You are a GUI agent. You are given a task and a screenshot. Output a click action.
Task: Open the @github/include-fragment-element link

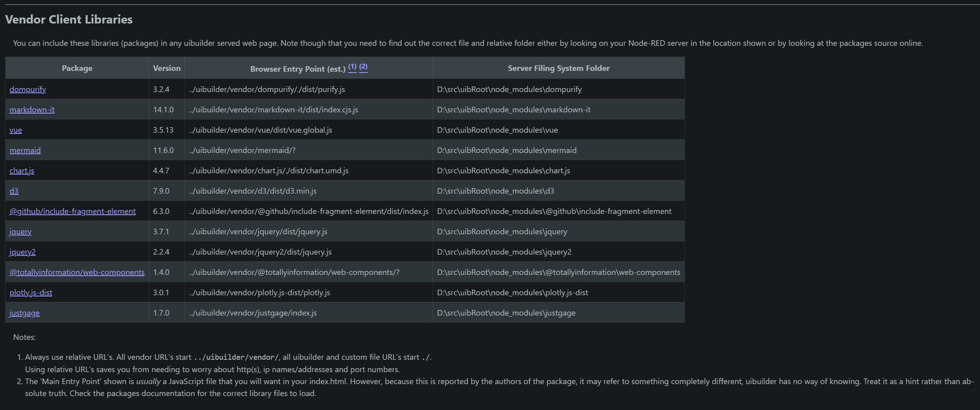(72, 211)
